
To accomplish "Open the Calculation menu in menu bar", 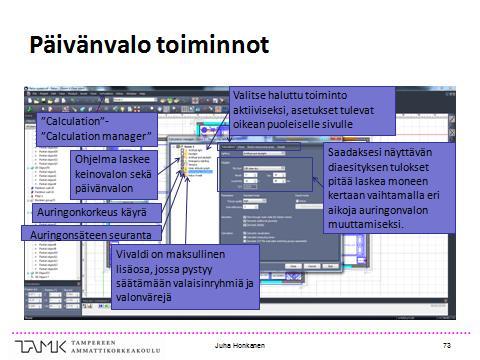I will (106, 94).
